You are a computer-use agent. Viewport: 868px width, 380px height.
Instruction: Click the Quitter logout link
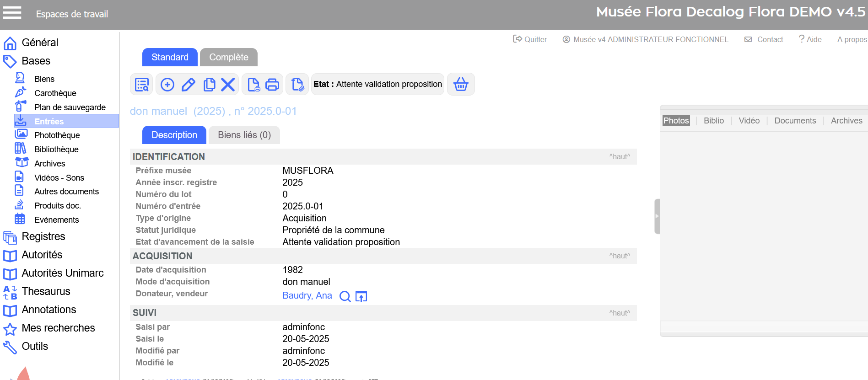[530, 39]
